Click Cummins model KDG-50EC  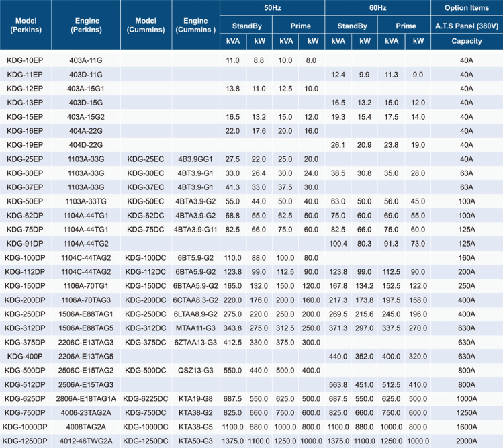(146, 201)
